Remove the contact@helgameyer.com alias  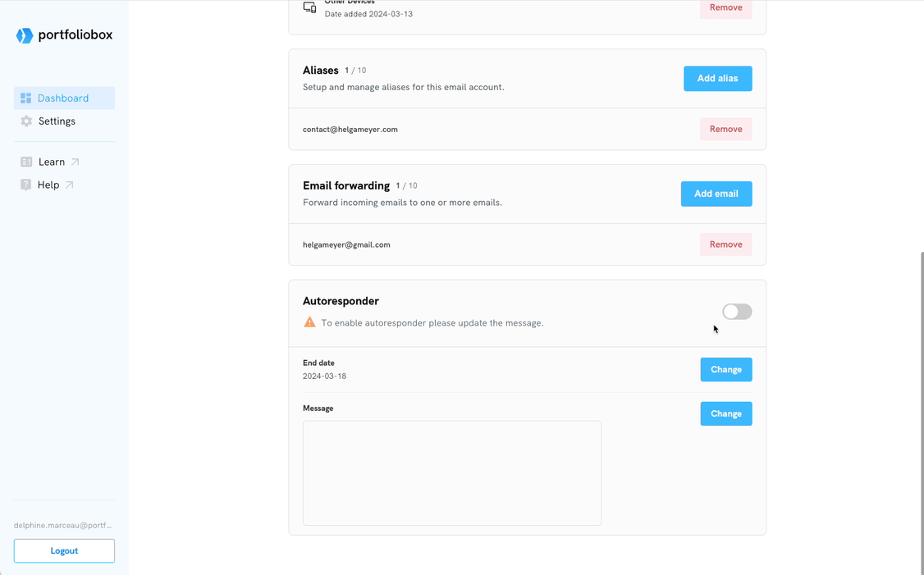[x=725, y=129]
